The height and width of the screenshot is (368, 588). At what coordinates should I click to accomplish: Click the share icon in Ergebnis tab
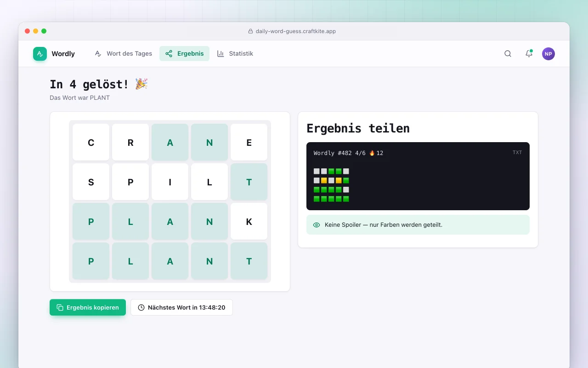[x=169, y=53]
